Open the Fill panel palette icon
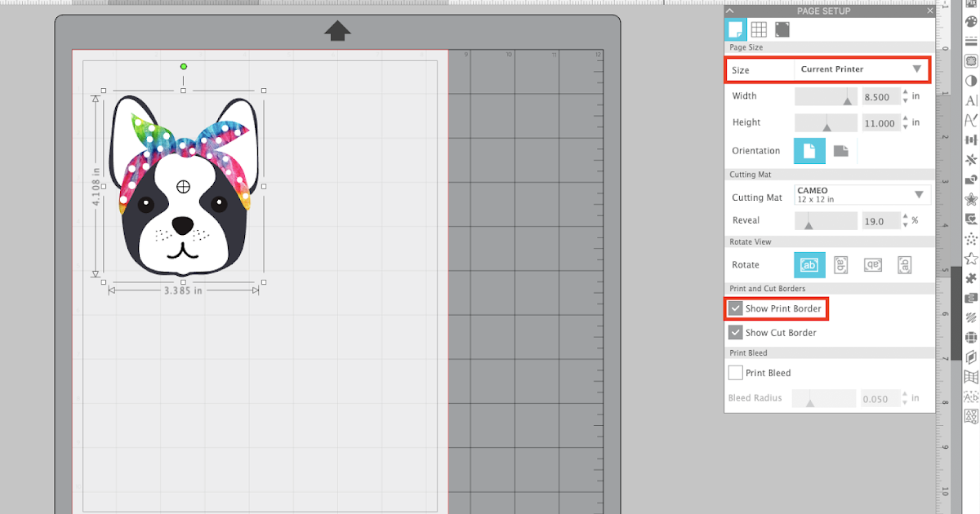Viewport: 980px width, 514px height. [x=971, y=21]
